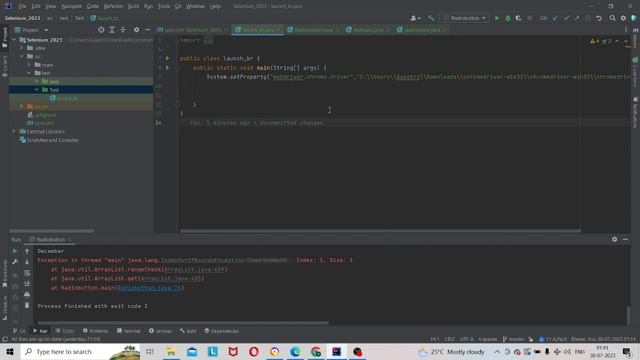Click the print icon in Run console
Viewport: 640px width, 360px height.
27,294
